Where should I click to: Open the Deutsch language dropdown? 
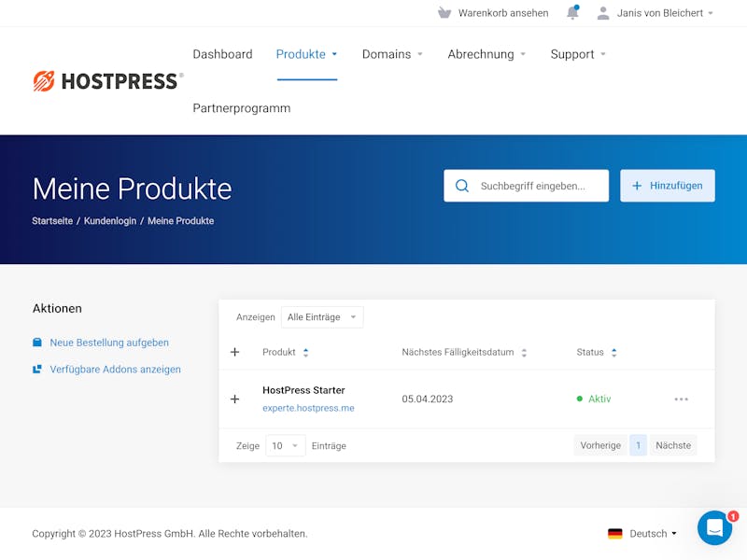point(653,534)
